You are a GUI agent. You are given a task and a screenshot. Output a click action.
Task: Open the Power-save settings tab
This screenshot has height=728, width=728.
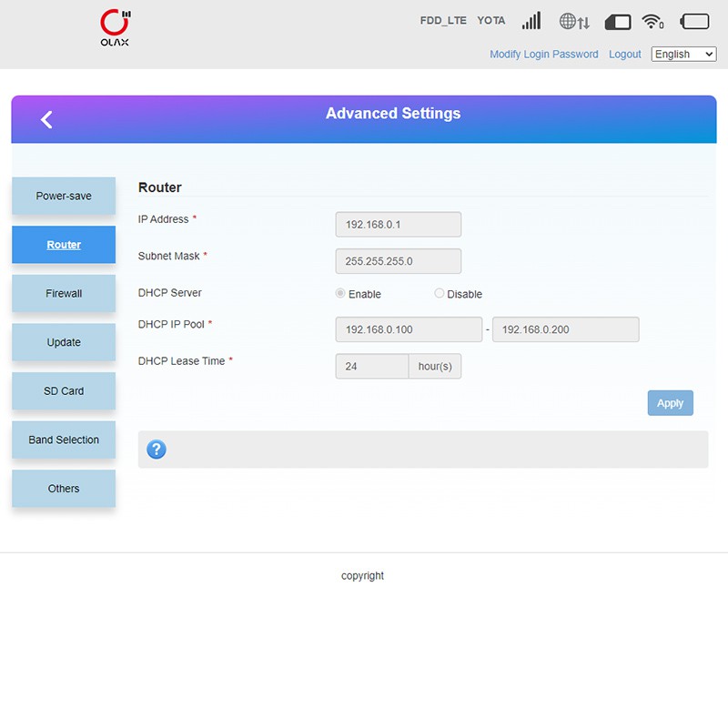(x=64, y=197)
